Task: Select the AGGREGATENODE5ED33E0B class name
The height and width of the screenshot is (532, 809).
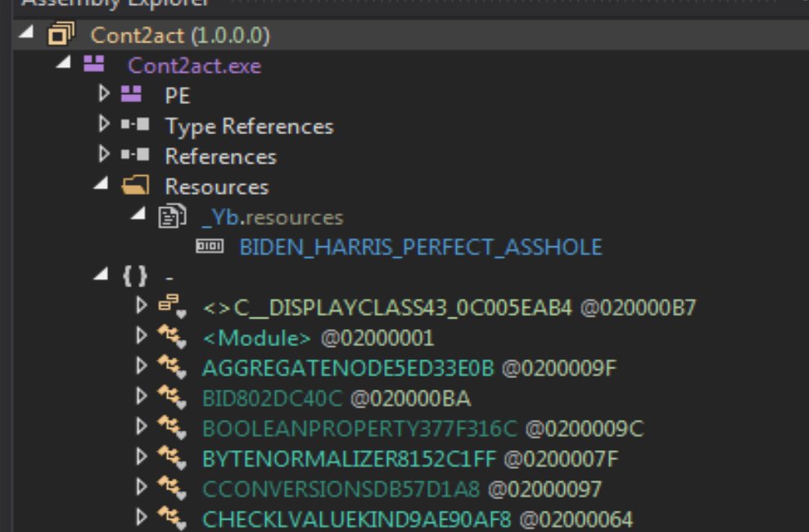Action: coord(348,368)
